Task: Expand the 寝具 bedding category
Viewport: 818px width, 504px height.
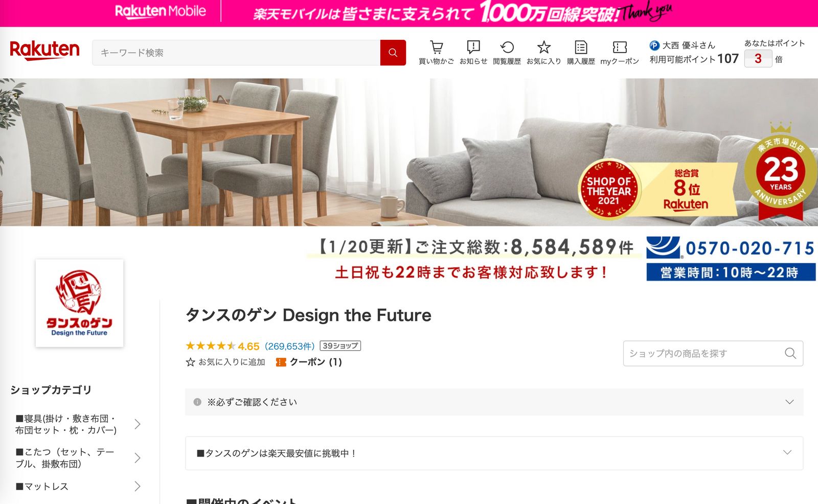Action: 78,424
